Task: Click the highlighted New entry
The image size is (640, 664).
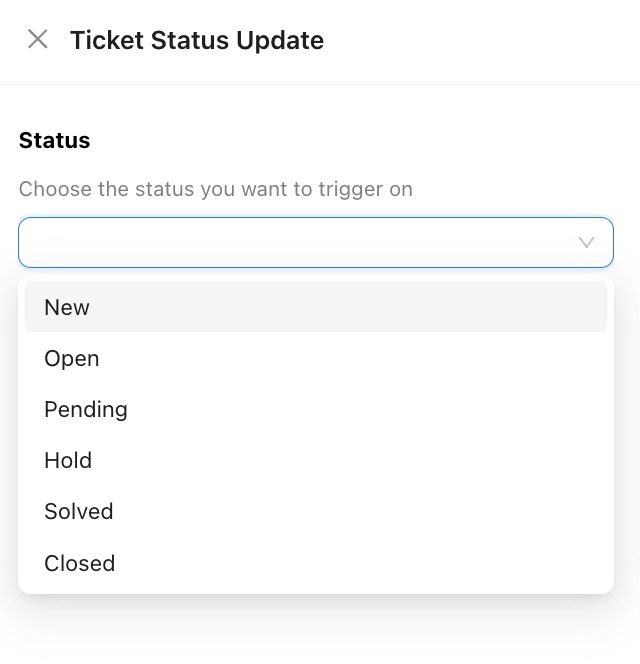Action: pyautogui.click(x=315, y=307)
